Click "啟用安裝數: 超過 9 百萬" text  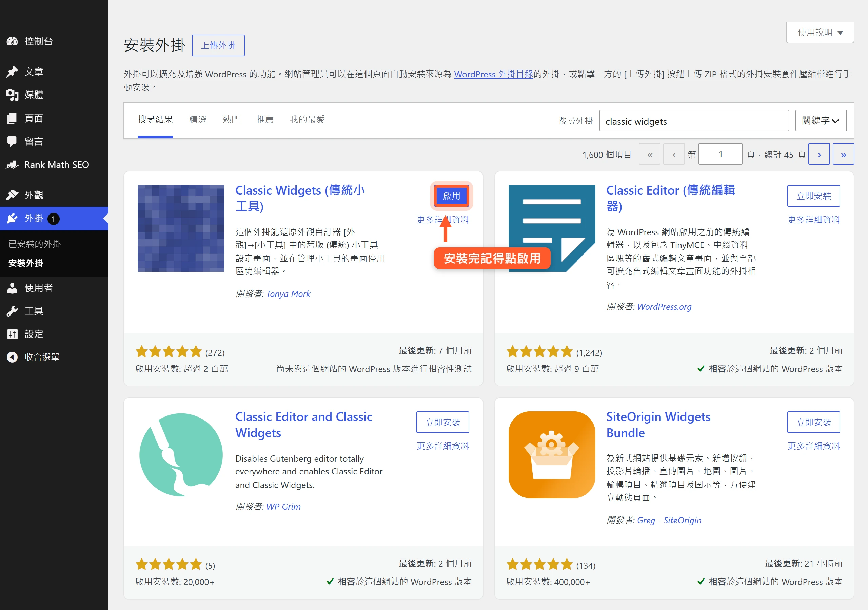552,369
